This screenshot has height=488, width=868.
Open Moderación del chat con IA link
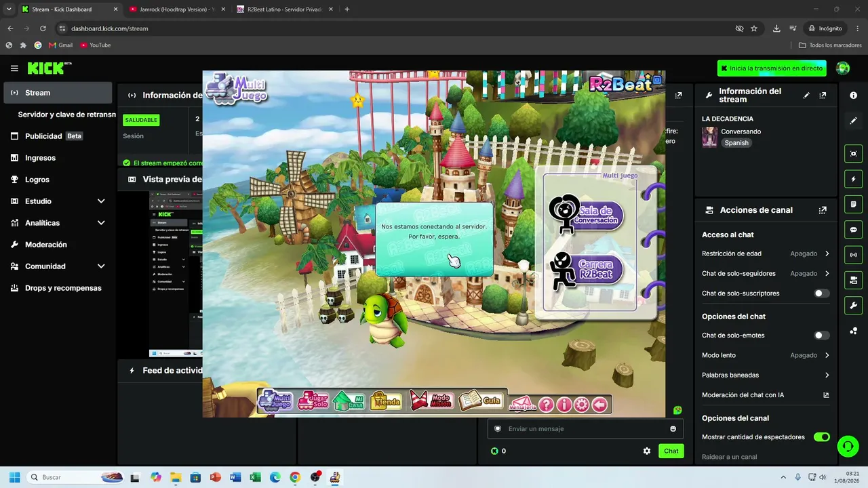pos(766,395)
